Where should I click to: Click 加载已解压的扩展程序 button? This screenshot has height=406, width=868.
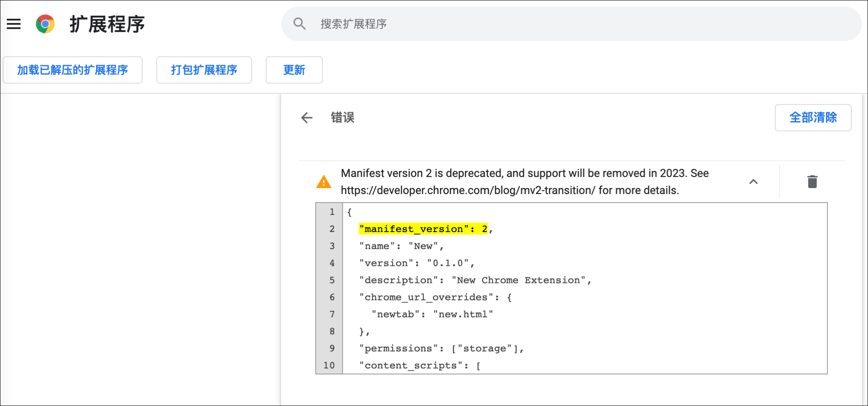[x=72, y=70]
